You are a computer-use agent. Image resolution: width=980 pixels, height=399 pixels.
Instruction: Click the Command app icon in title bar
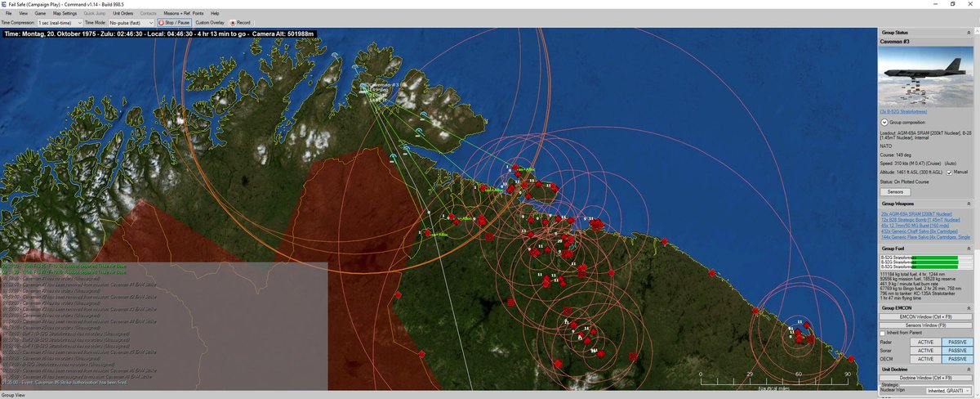click(x=5, y=4)
